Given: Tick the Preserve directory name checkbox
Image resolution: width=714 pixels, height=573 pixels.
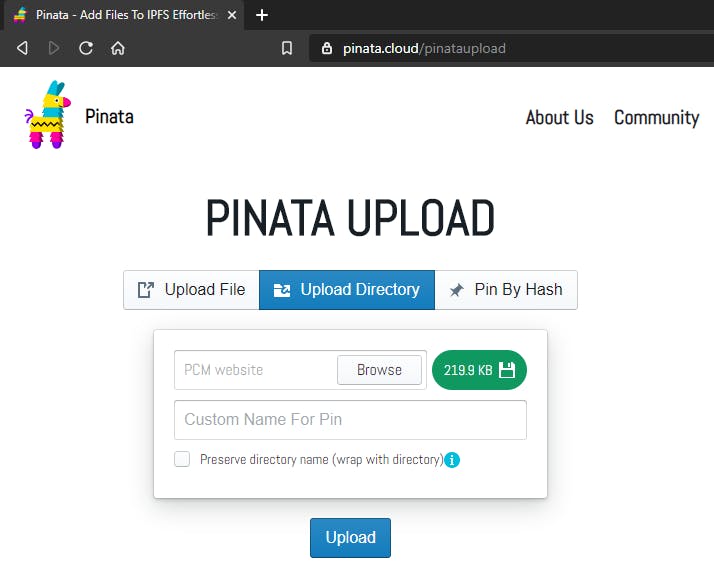Looking at the screenshot, I should click(x=182, y=459).
